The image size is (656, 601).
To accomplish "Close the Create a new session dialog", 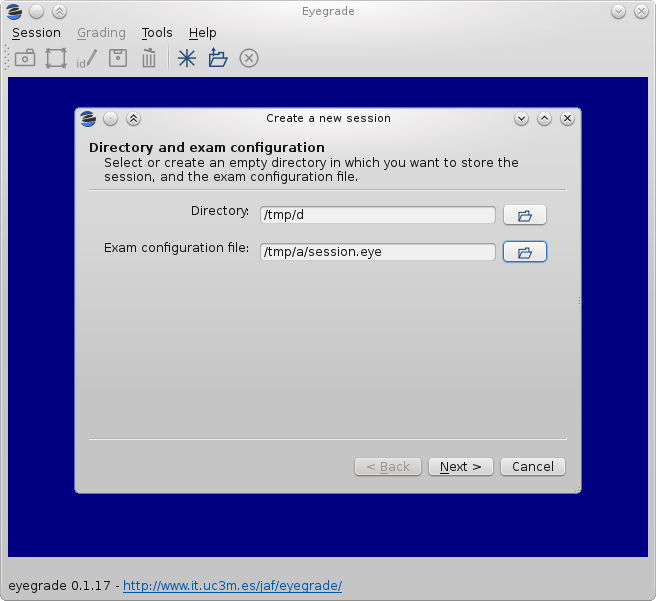I will [567, 119].
